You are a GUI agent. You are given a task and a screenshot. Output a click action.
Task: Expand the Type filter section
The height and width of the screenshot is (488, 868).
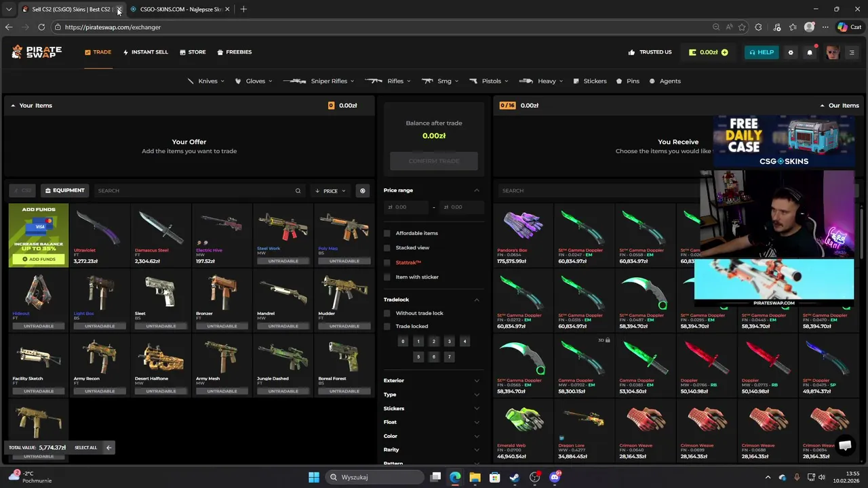point(433,394)
